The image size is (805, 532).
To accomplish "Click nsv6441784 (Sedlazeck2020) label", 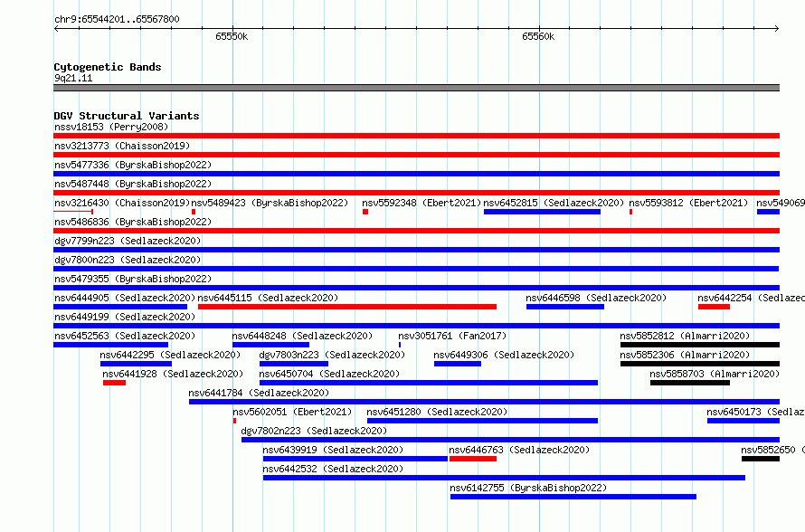I will (259, 393).
